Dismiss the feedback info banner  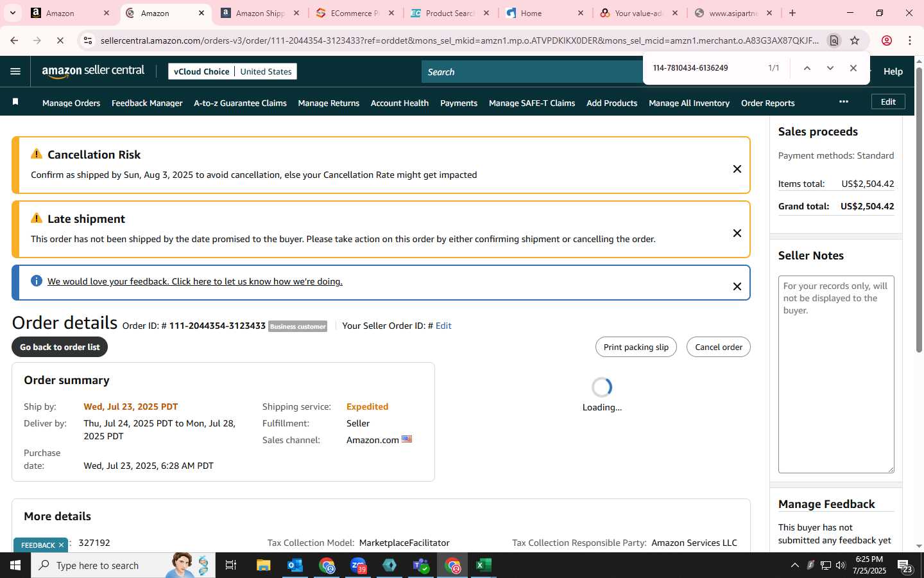(737, 286)
